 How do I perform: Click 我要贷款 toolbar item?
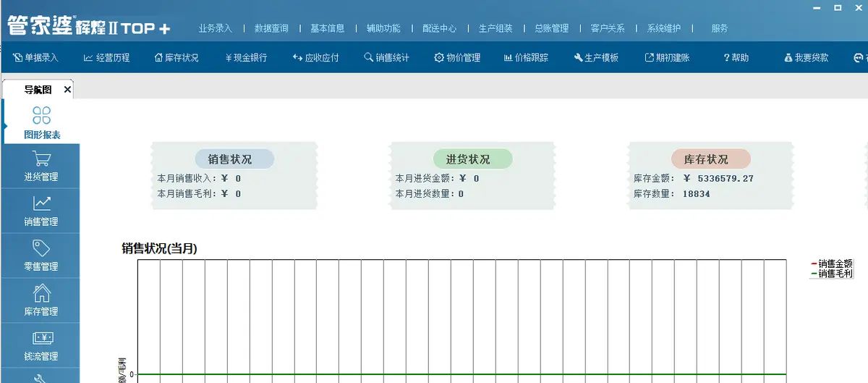807,57
